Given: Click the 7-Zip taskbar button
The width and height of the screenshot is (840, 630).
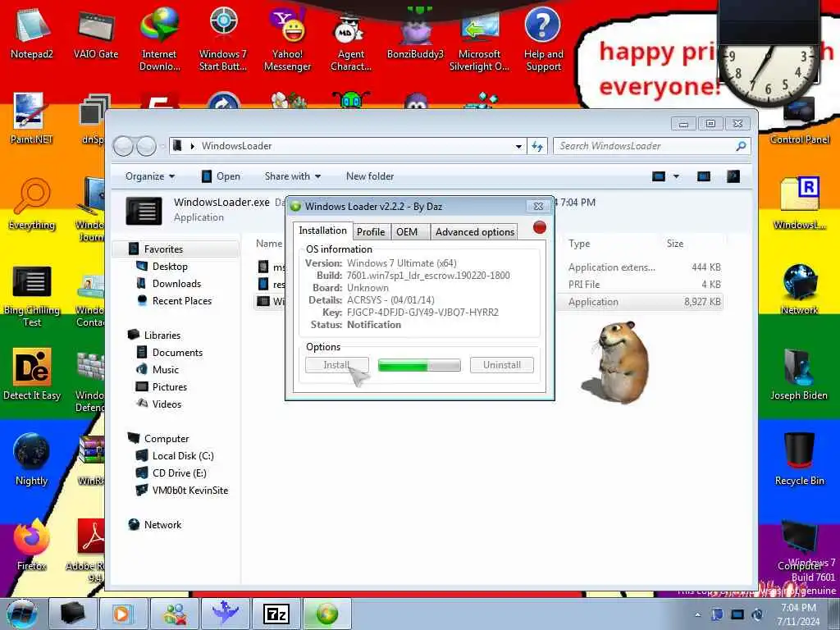Looking at the screenshot, I should (276, 614).
